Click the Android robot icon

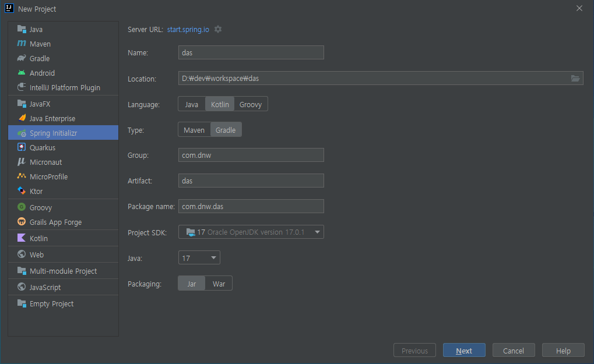[22, 73]
